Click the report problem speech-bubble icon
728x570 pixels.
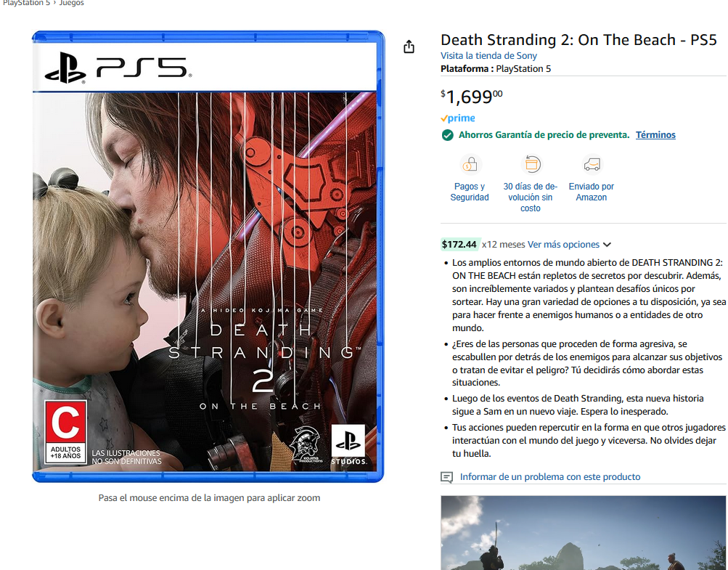(x=446, y=477)
